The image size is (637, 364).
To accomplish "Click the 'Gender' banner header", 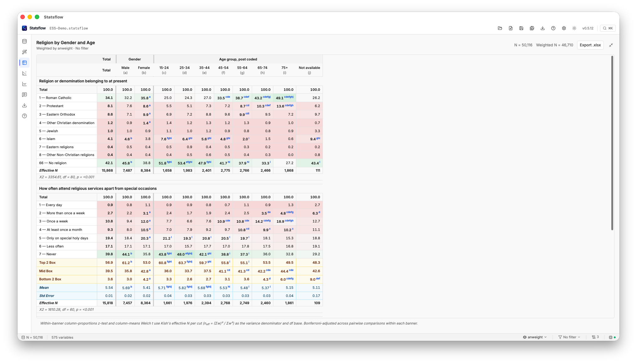I will 134,59.
